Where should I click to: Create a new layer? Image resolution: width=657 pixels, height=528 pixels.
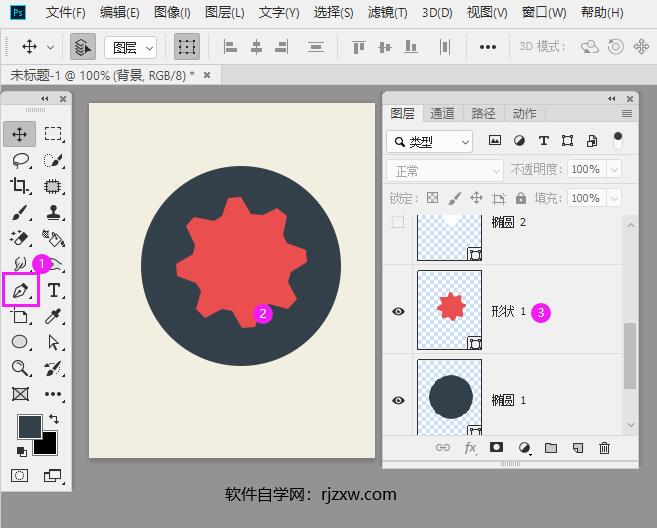coord(577,448)
